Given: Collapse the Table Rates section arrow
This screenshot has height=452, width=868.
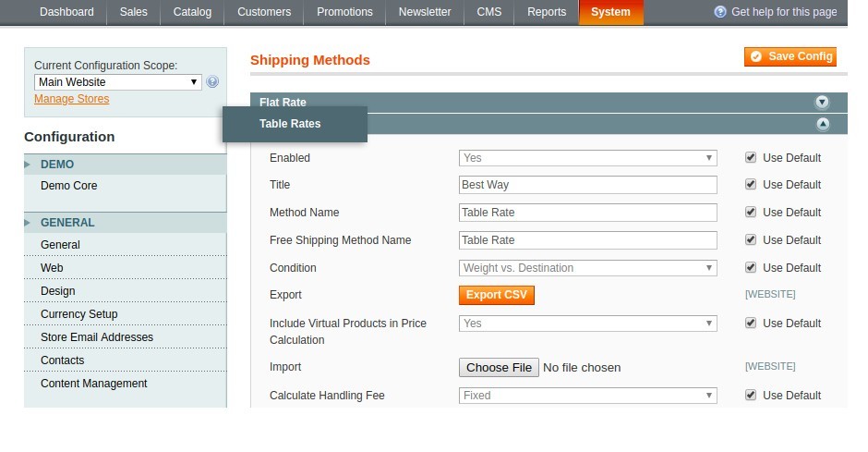Looking at the screenshot, I should pyautogui.click(x=823, y=124).
